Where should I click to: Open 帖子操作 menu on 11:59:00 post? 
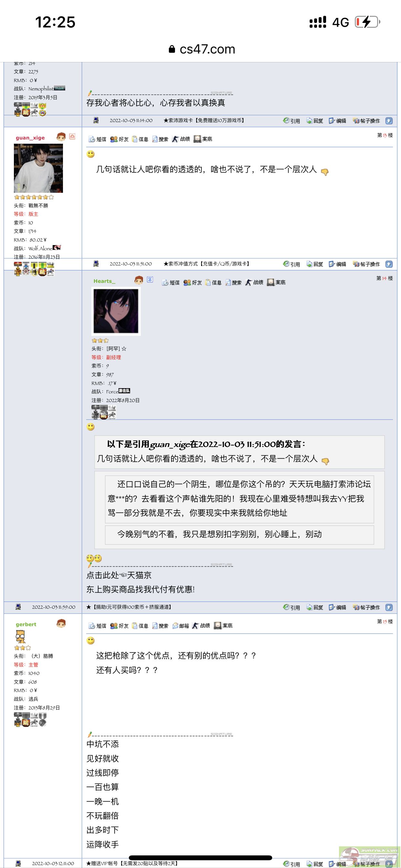(x=366, y=607)
